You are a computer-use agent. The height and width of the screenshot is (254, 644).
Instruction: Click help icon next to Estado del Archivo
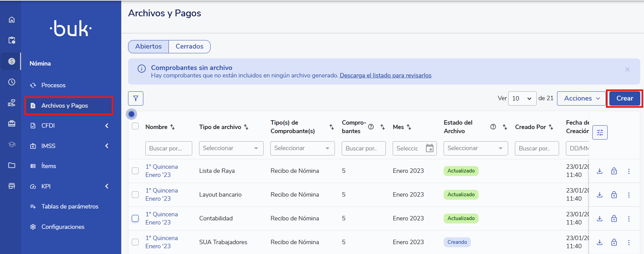click(493, 127)
